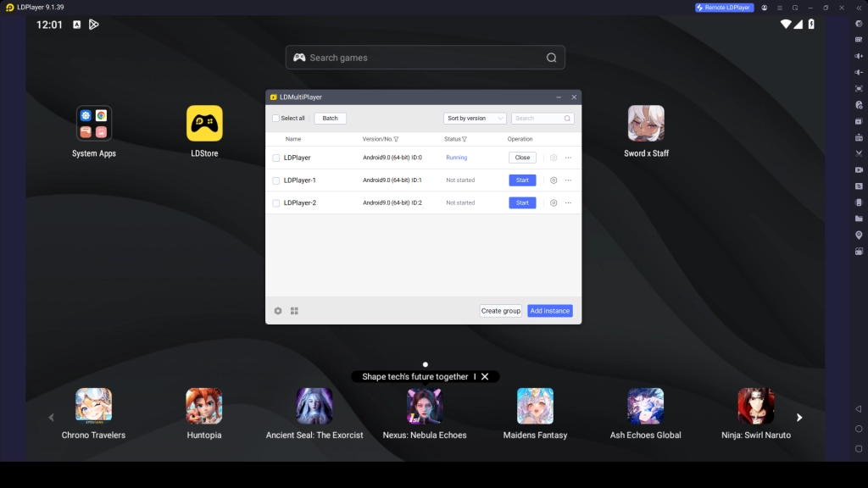This screenshot has height=488, width=868.
Task: Click the magnifier icon in Search games bar
Action: click(x=551, y=58)
